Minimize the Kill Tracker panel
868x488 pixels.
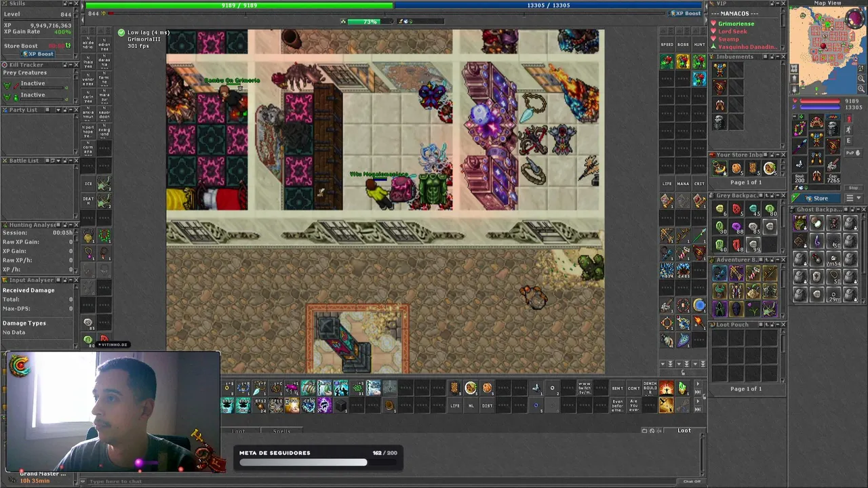tap(69, 65)
